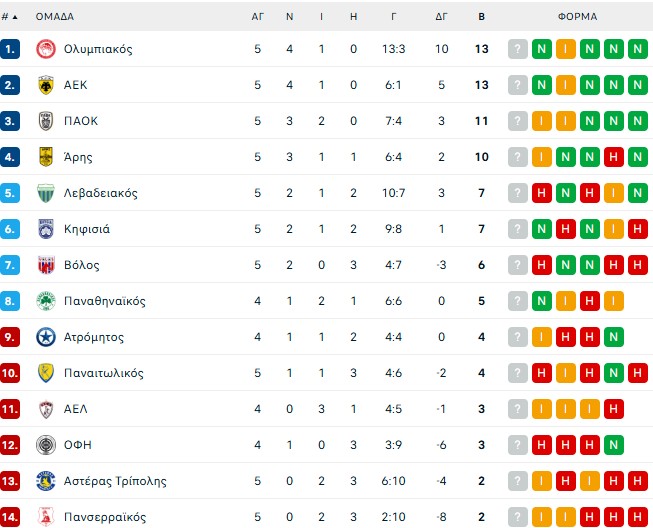The image size is (653, 528).
Task: Click the Άρης team crest icon
Action: pos(45,157)
